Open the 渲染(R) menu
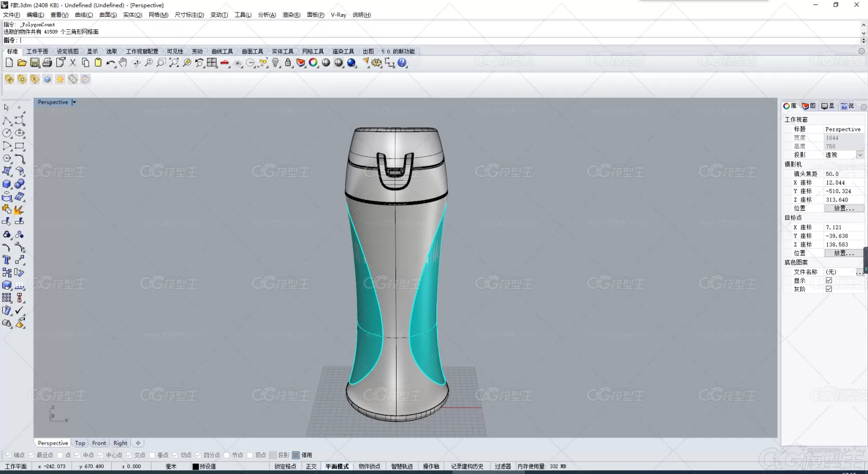 [x=291, y=15]
